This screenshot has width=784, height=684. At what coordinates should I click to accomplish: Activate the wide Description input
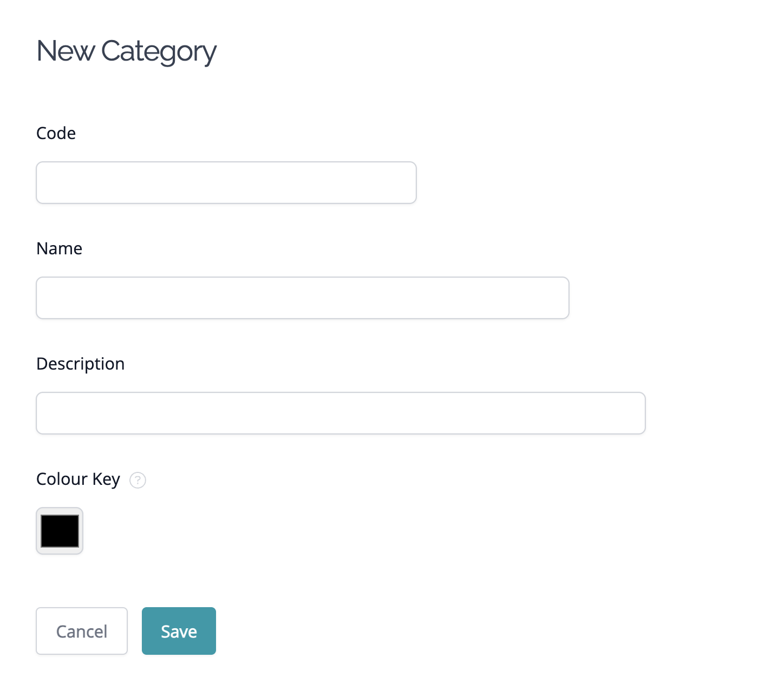tap(341, 413)
